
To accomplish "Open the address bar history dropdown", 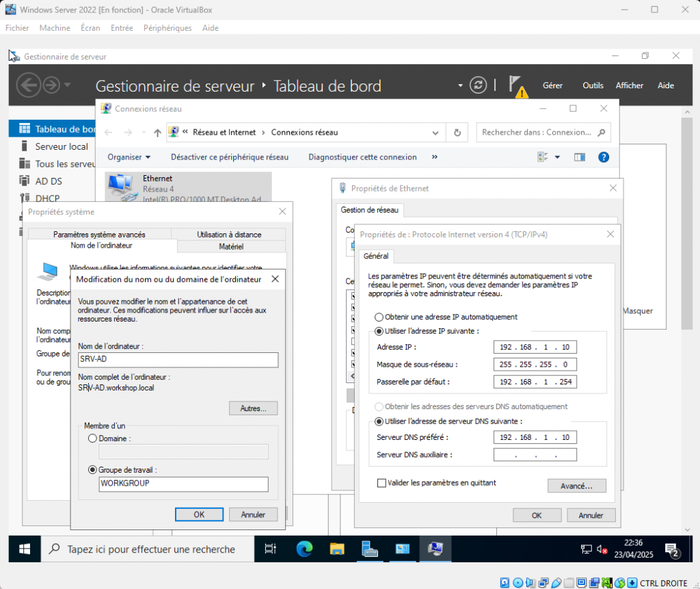I will pos(436,132).
